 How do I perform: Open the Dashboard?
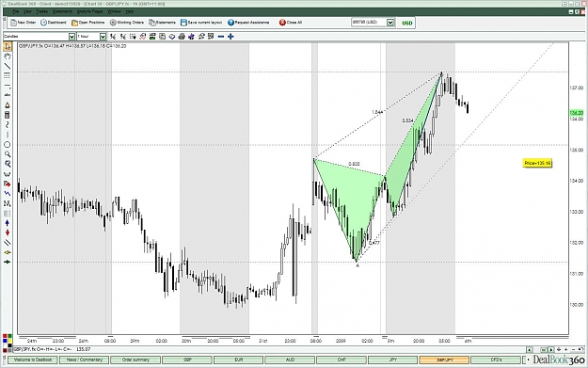54,23
